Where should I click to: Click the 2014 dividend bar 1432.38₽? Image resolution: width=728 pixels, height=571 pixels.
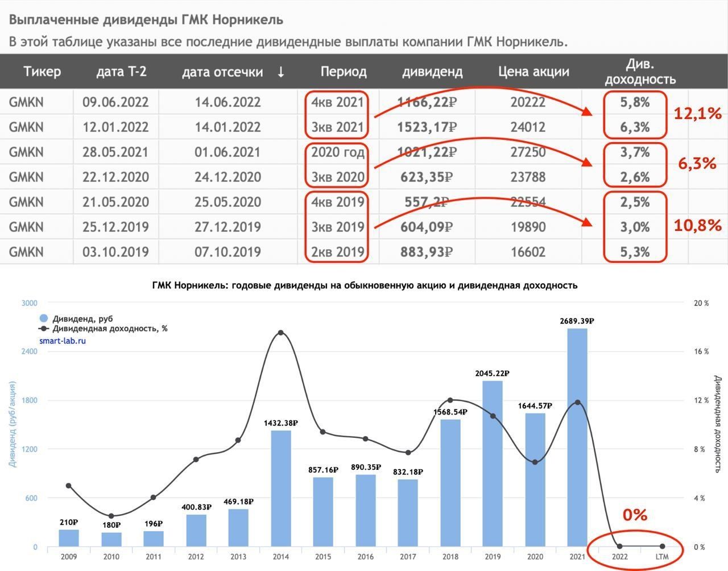tap(281, 489)
